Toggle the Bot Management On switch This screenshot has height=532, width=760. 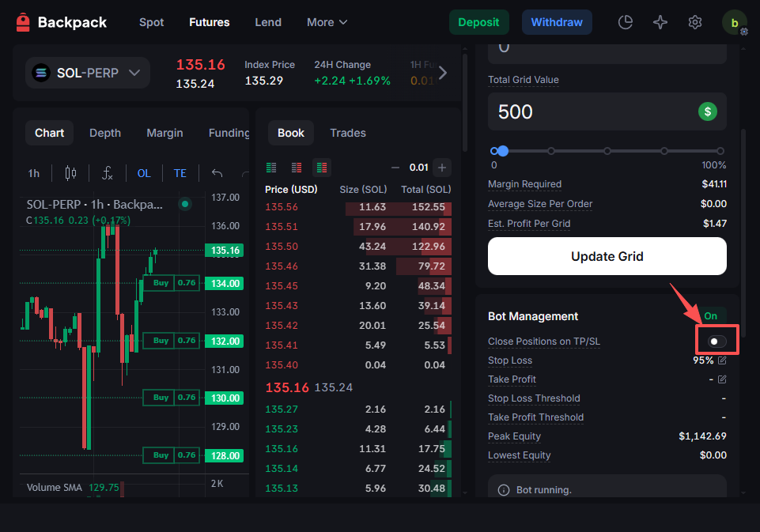point(710,316)
